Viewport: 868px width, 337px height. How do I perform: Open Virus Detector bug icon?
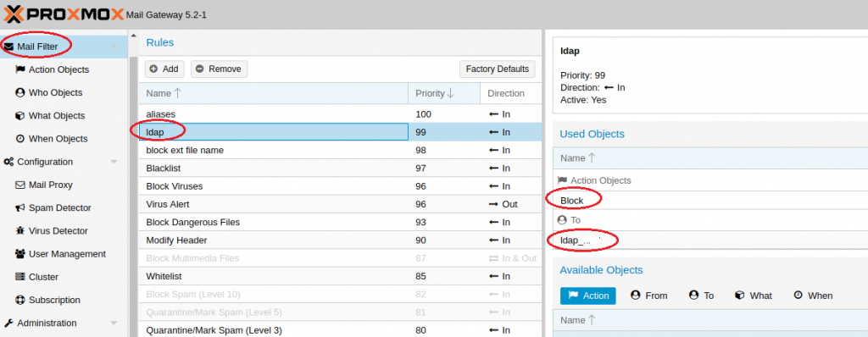(x=20, y=231)
